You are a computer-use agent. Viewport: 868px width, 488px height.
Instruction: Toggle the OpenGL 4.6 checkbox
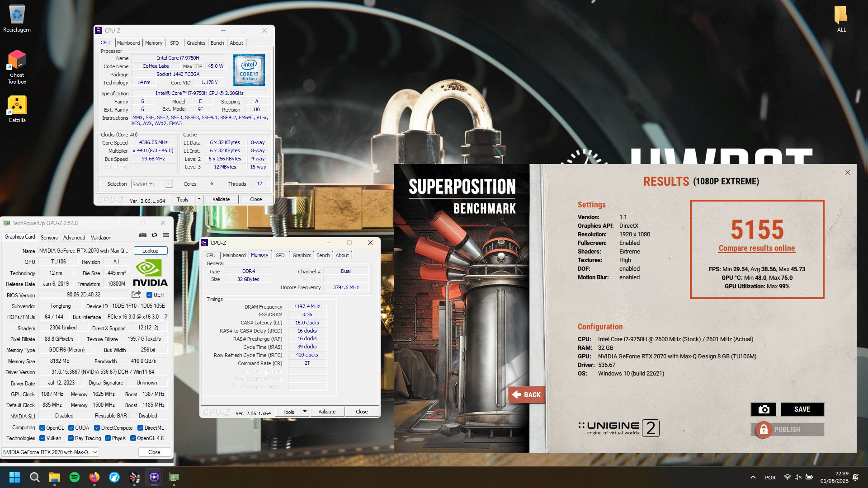click(x=133, y=438)
